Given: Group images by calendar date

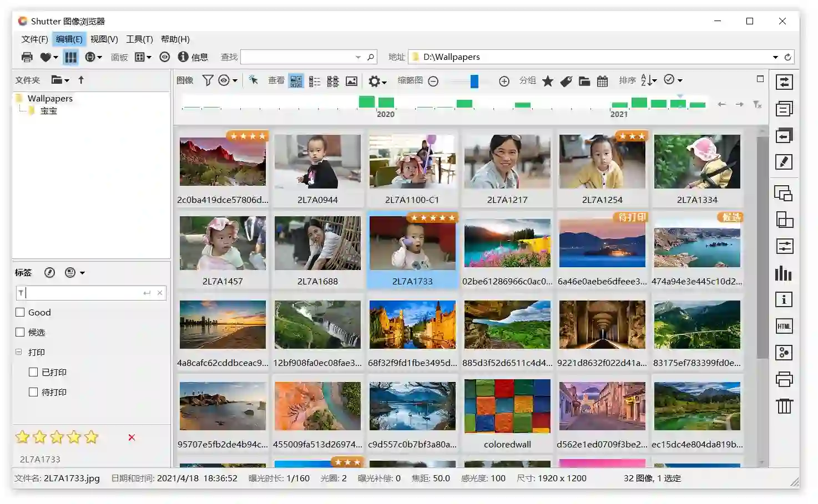Looking at the screenshot, I should [603, 81].
